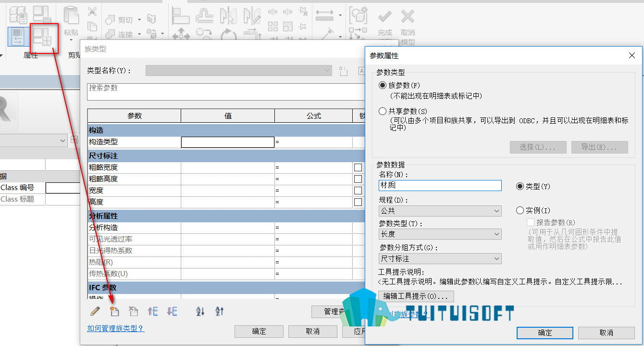Click the 值 column header
644x346 pixels.
tap(228, 116)
